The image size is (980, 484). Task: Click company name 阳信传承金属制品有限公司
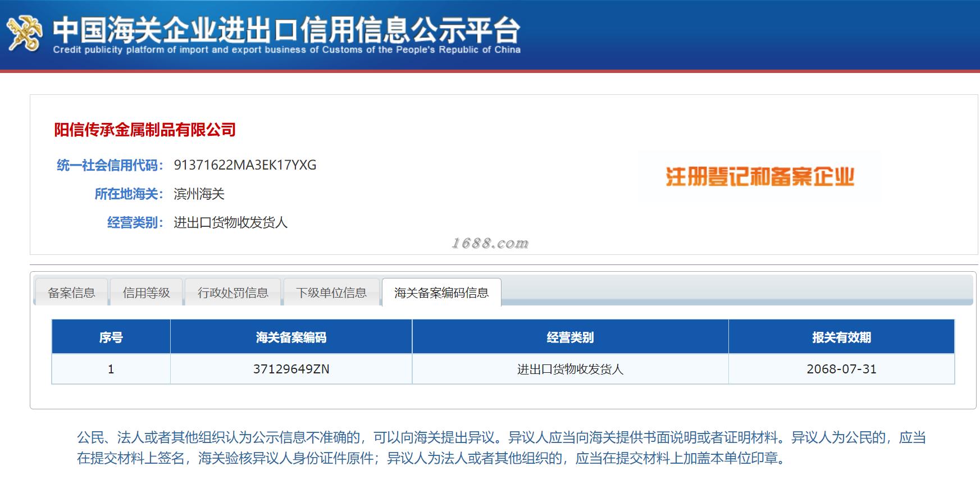coord(145,130)
